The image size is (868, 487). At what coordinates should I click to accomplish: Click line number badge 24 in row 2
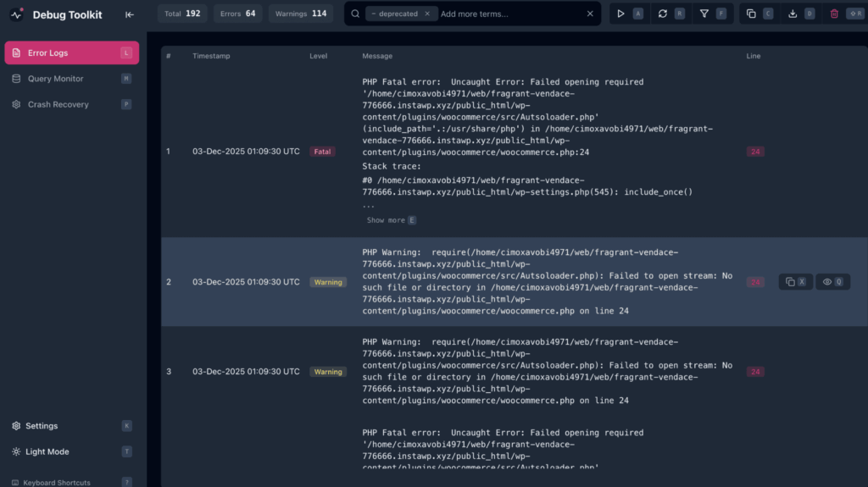pos(755,282)
